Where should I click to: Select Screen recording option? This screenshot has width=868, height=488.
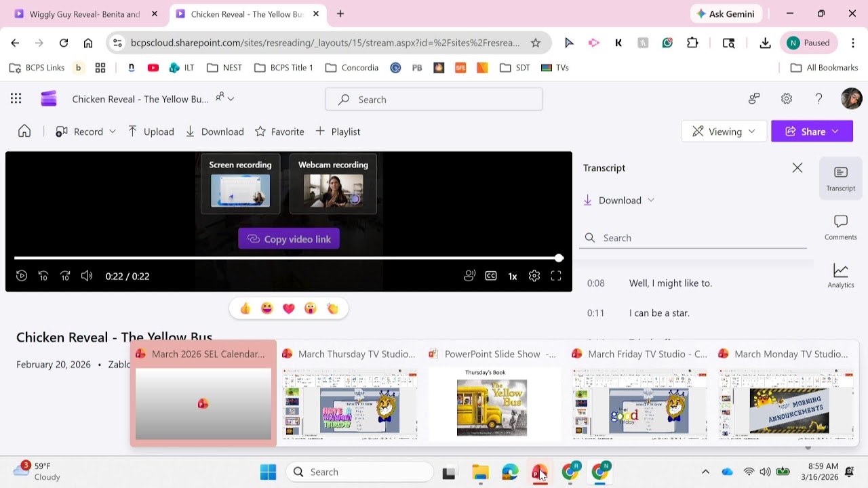240,184
